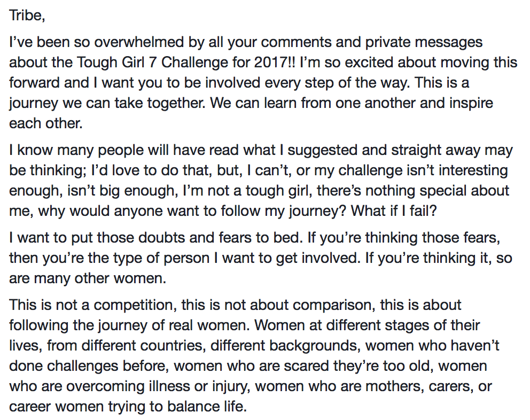530x420 pixels.
Task: Click the words "trying to balance life."
Action: (x=177, y=407)
